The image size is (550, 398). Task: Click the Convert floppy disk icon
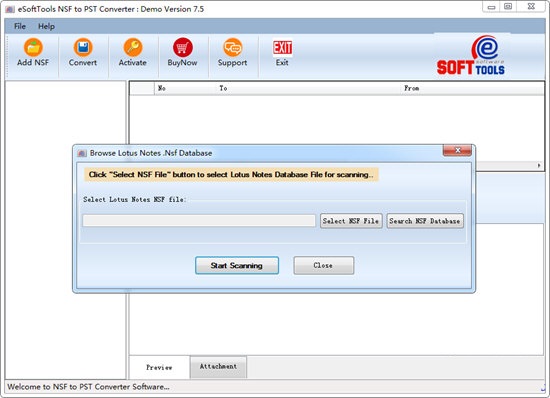click(x=83, y=47)
